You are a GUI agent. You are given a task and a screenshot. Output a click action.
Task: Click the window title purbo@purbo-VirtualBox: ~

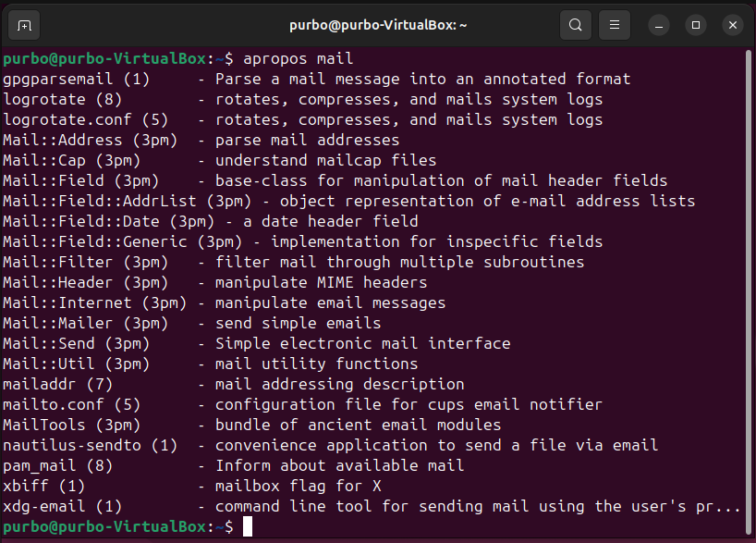tap(378, 25)
